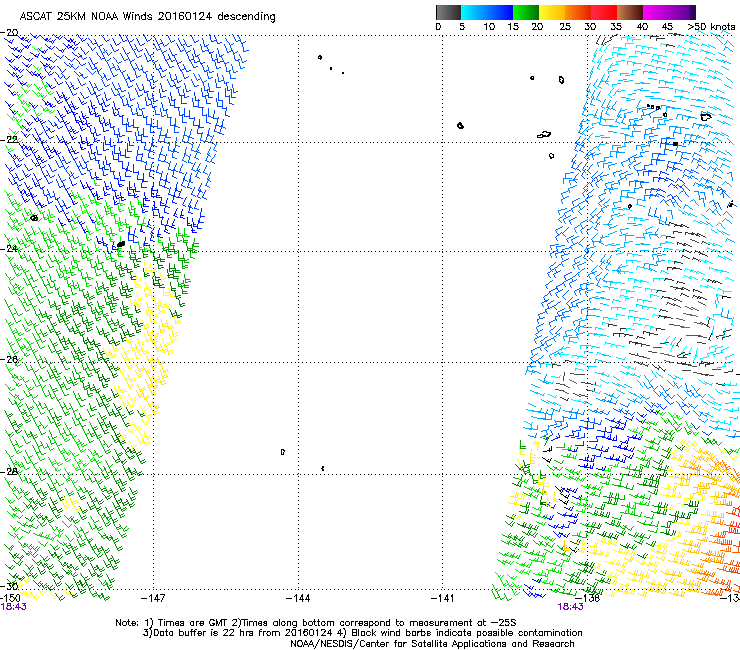The width and height of the screenshot is (740, 650).
Task: Click the note line starting '3)Data buffer is 22 hrs'
Action: 362,633
